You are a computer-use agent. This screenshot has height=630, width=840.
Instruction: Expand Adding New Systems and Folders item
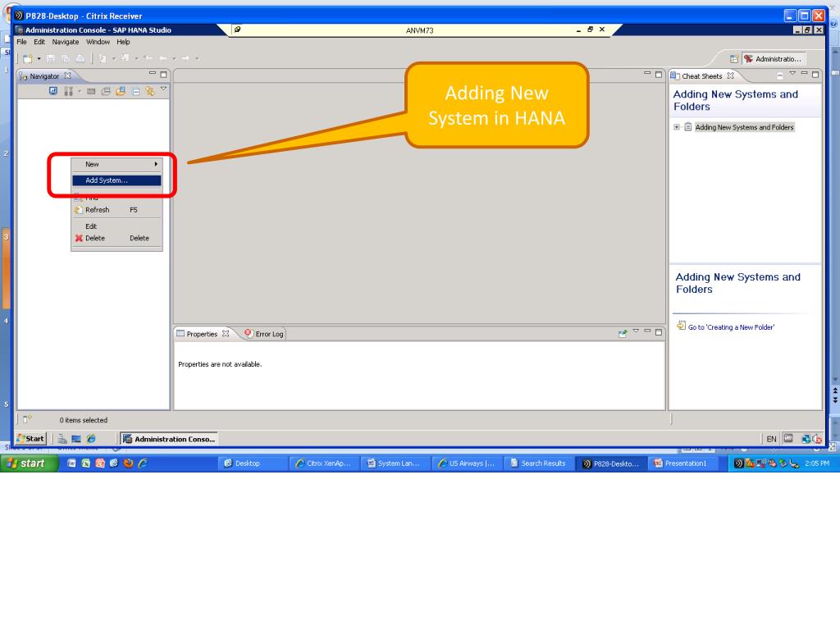click(x=677, y=127)
